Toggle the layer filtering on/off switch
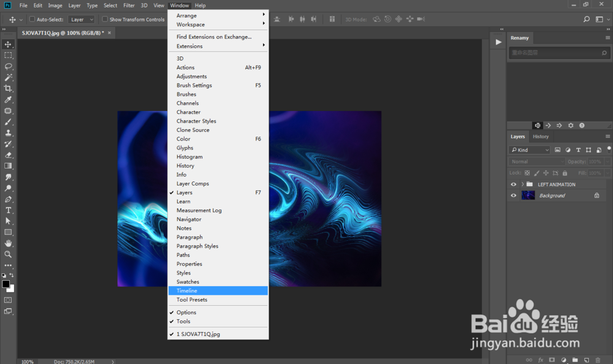 point(609,149)
